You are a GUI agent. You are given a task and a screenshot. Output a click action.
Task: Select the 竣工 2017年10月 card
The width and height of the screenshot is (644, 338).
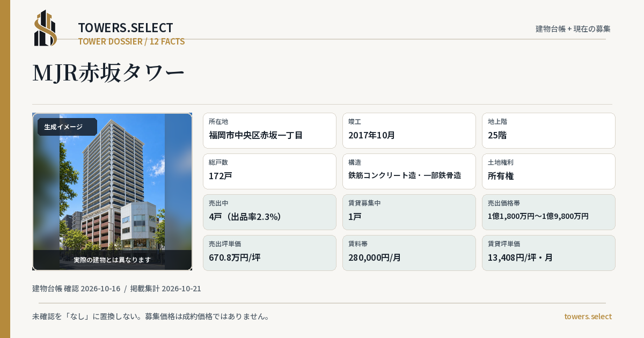tap(409, 130)
